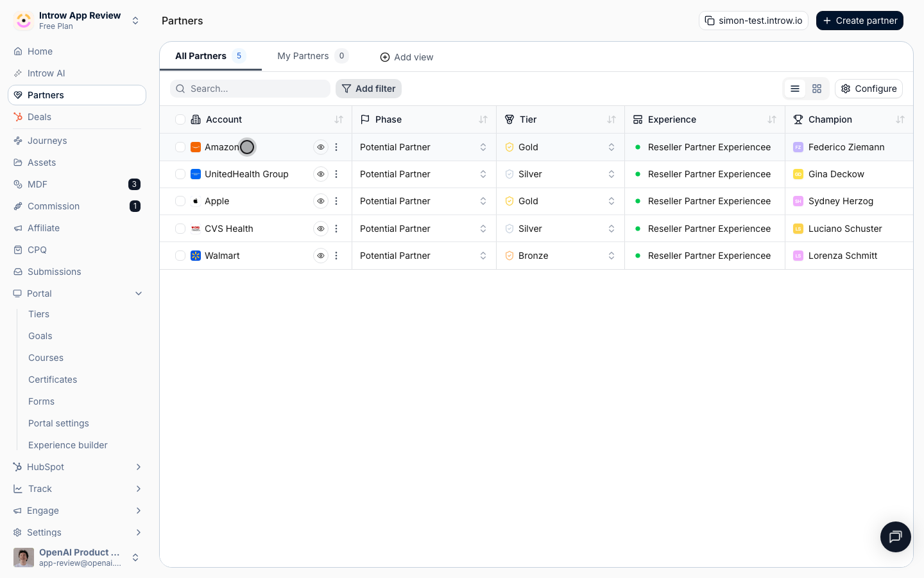Click the Amazon company logo icon
This screenshot has height=578, width=924.
coord(196,147)
